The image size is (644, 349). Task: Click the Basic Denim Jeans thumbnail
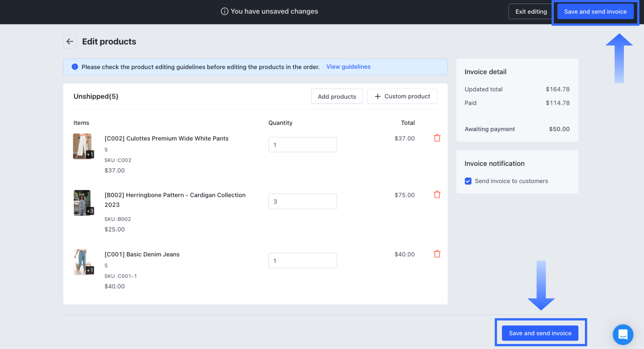(82, 262)
